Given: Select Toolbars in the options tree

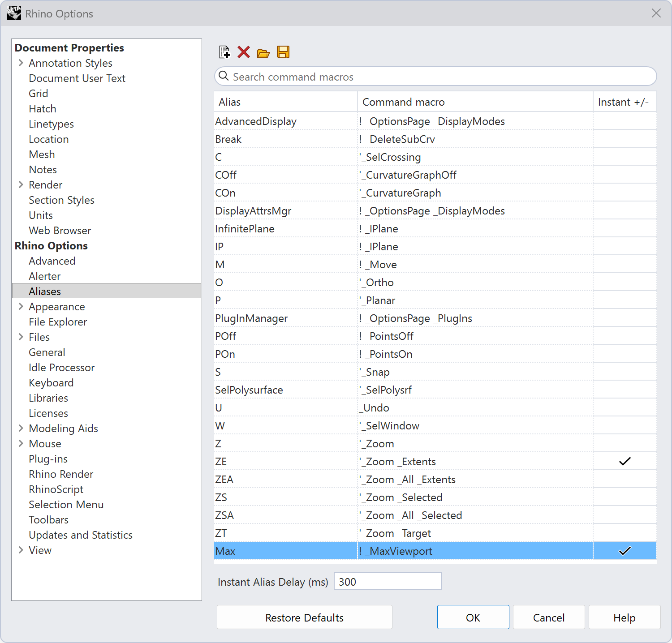Looking at the screenshot, I should click(48, 520).
